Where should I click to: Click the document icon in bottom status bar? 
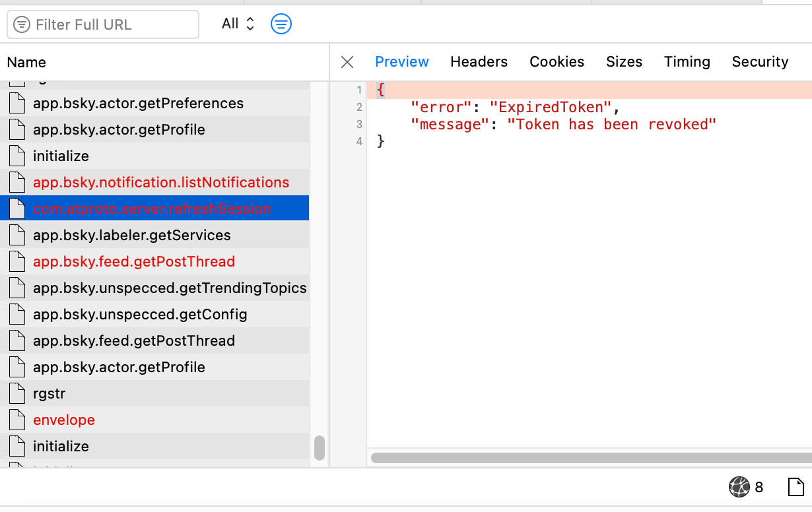[797, 487]
